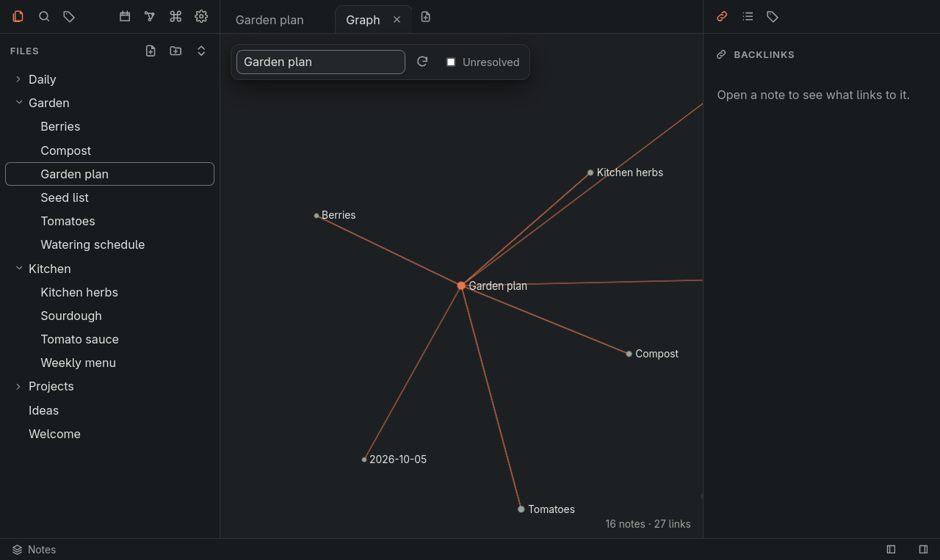This screenshot has height=560, width=940.
Task: Open the Berries note in file tree
Action: tap(109, 126)
